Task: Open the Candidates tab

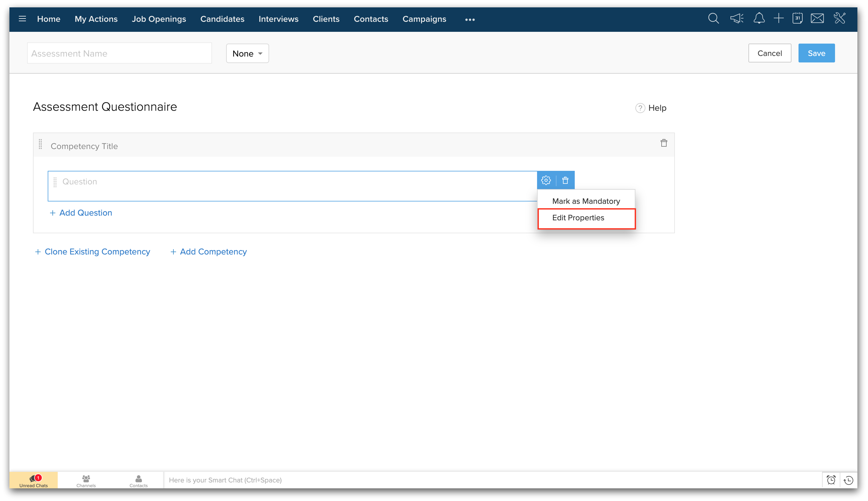Action: pos(222,19)
